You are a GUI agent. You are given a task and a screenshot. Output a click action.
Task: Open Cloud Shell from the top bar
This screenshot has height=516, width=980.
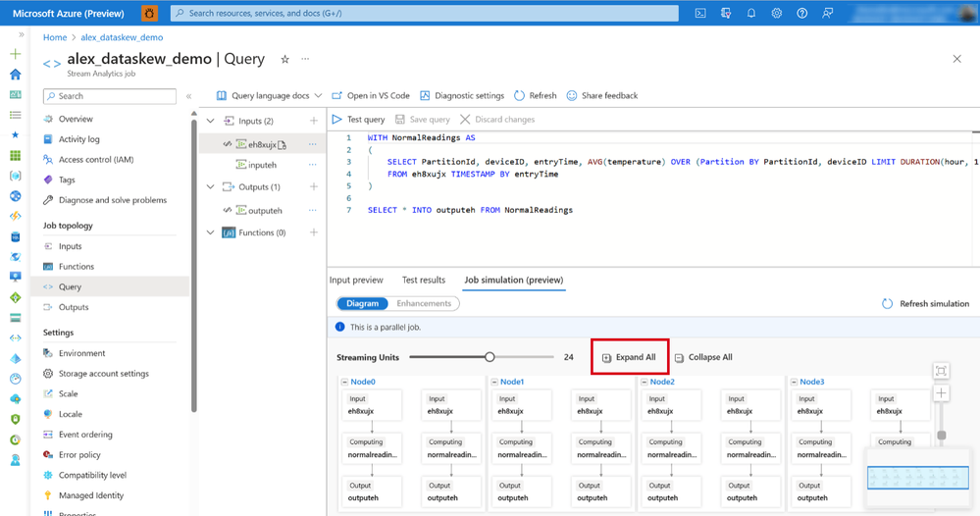click(x=700, y=13)
